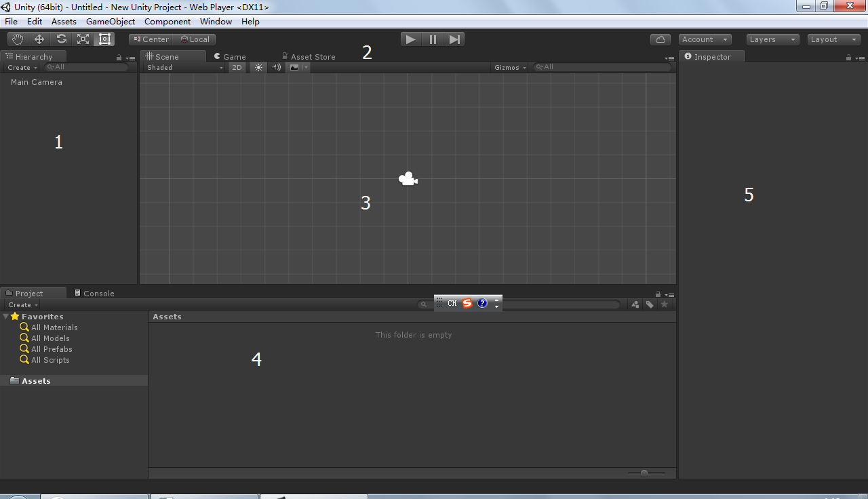Open search by label in the Project browser
This screenshot has width=868, height=499.
pyautogui.click(x=649, y=304)
